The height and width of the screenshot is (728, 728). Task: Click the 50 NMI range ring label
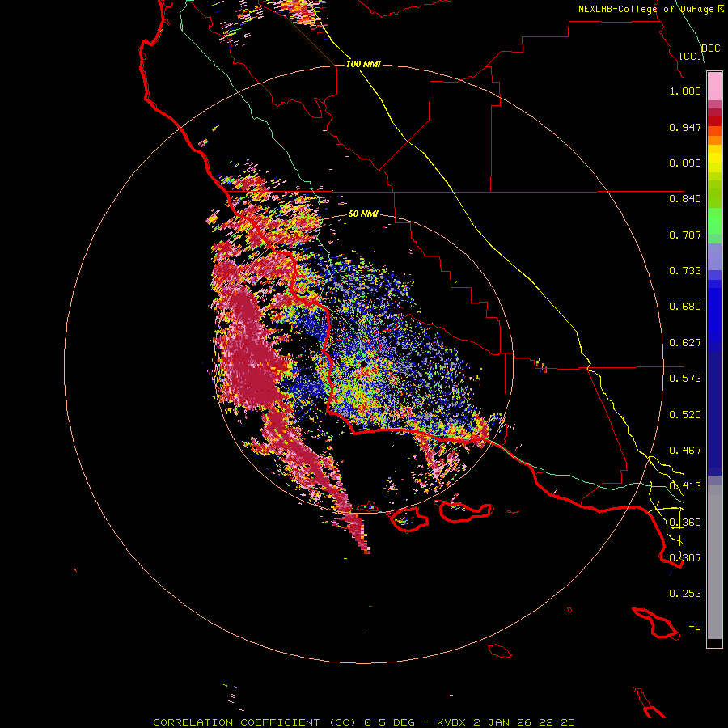pos(363,214)
